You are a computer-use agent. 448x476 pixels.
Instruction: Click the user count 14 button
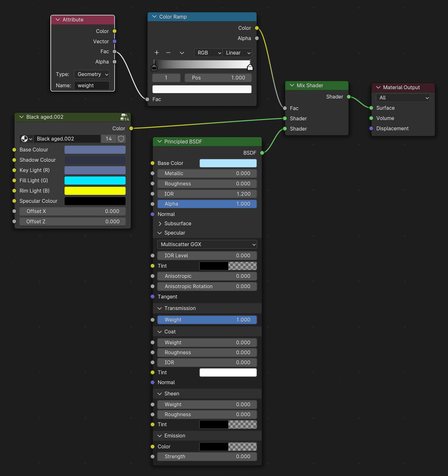point(109,139)
